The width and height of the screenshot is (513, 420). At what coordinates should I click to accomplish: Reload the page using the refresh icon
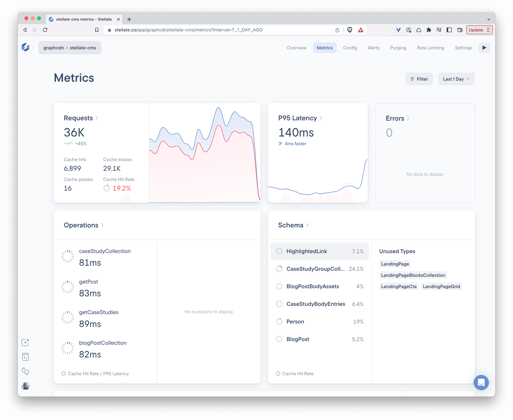tap(45, 30)
